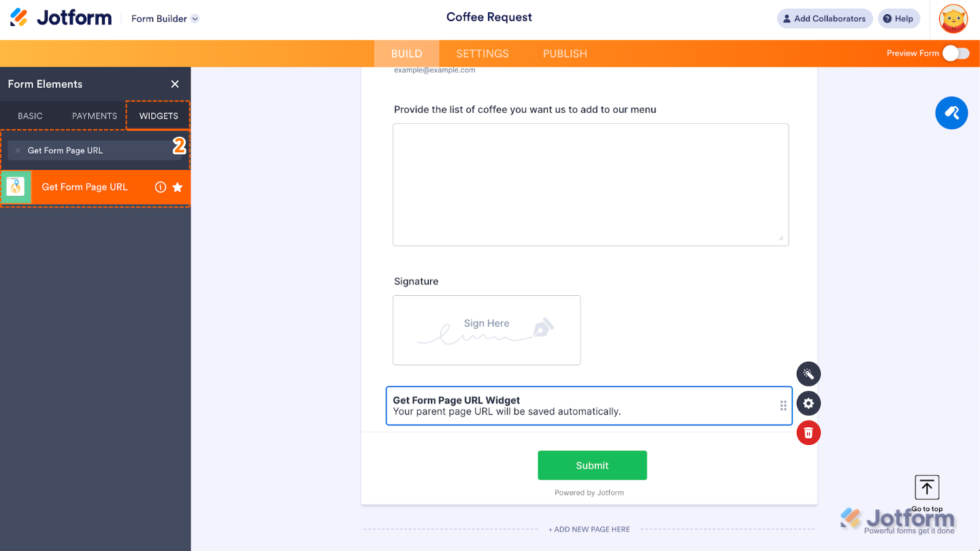
Task: Switch to the BASIC elements tab
Action: tap(30, 116)
